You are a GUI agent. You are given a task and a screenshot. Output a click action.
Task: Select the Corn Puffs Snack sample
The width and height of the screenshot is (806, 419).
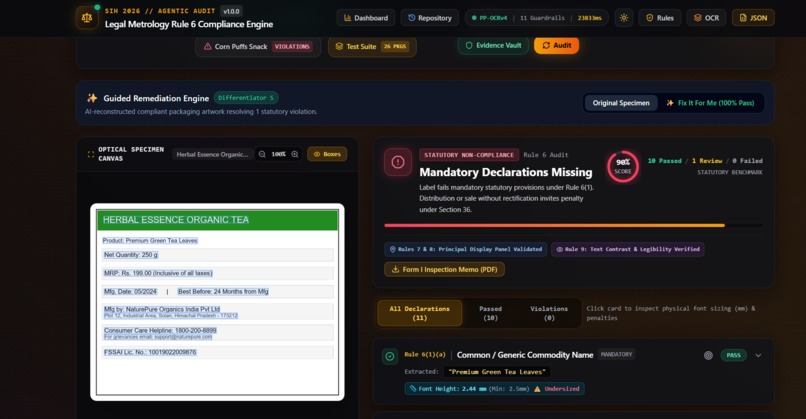tap(258, 46)
